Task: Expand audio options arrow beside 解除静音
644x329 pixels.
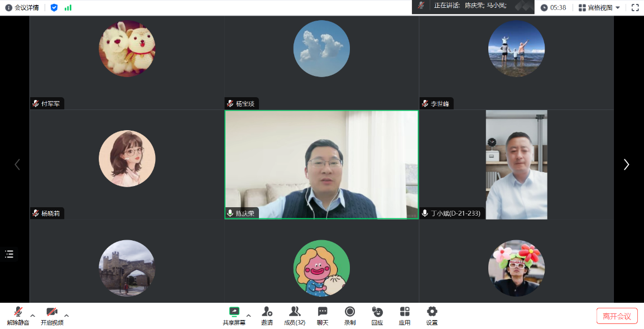Action: pyautogui.click(x=32, y=316)
